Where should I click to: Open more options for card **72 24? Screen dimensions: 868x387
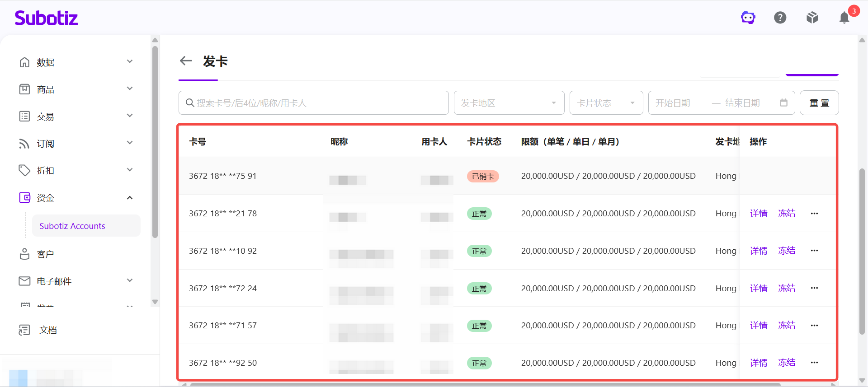[814, 288]
